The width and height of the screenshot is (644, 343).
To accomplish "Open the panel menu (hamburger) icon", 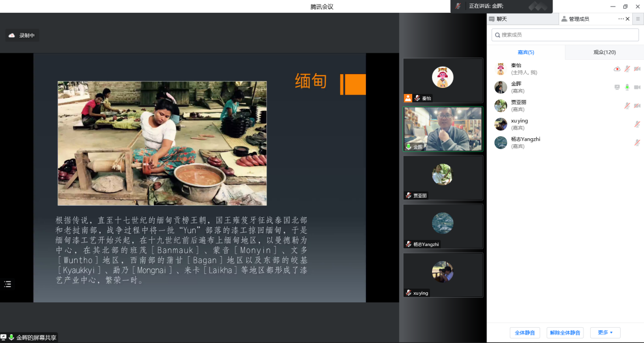I will click(638, 19).
